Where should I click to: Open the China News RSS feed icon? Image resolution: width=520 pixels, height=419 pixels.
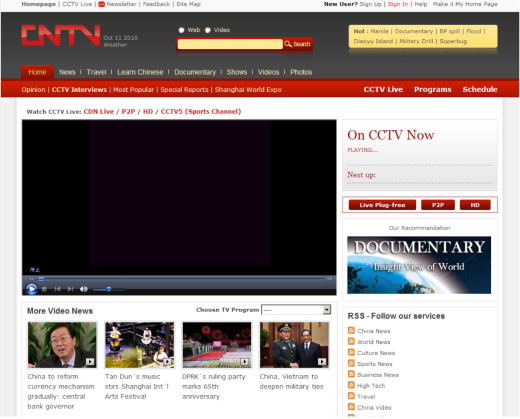351,330
